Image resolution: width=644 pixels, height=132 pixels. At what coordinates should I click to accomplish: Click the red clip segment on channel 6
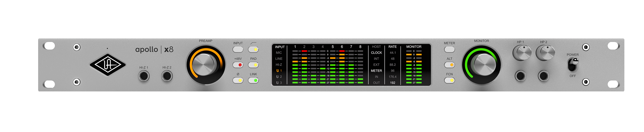point(342,51)
